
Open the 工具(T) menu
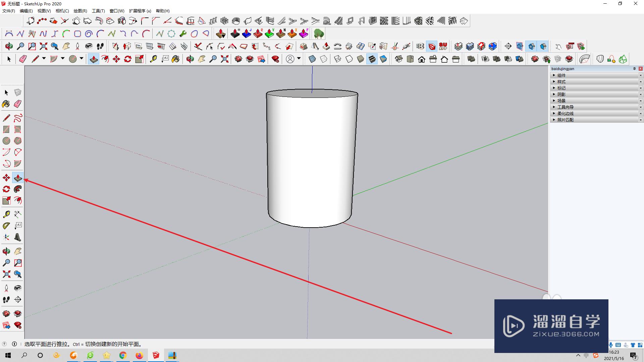98,11
